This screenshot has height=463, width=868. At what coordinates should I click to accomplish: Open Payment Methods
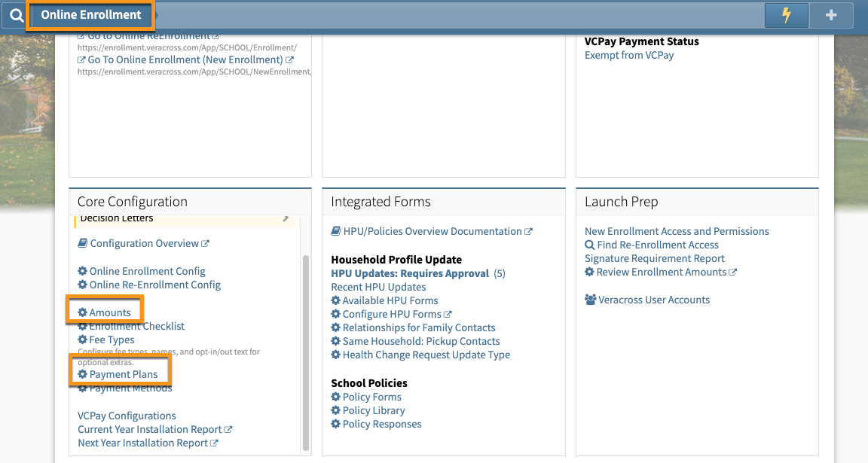pos(130,388)
